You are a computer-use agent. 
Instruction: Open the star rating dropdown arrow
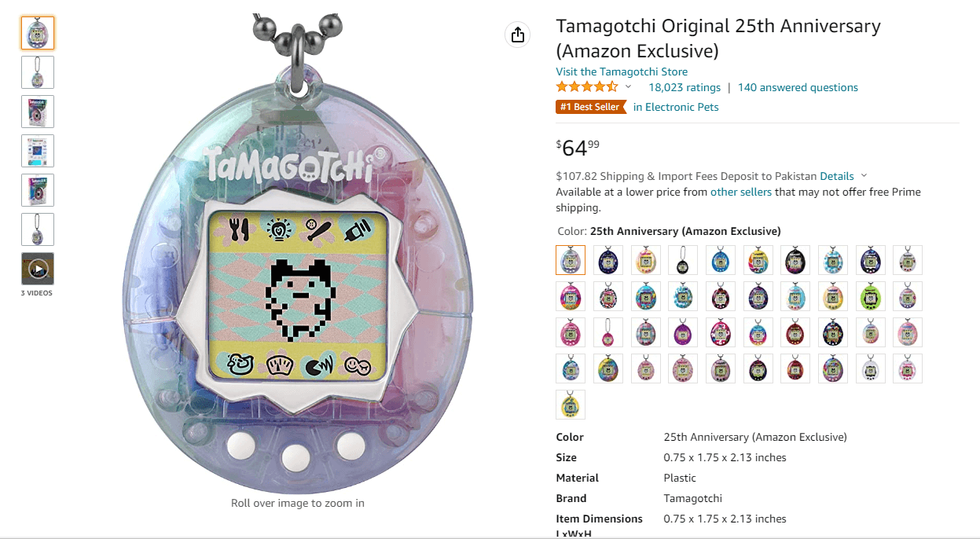click(628, 87)
